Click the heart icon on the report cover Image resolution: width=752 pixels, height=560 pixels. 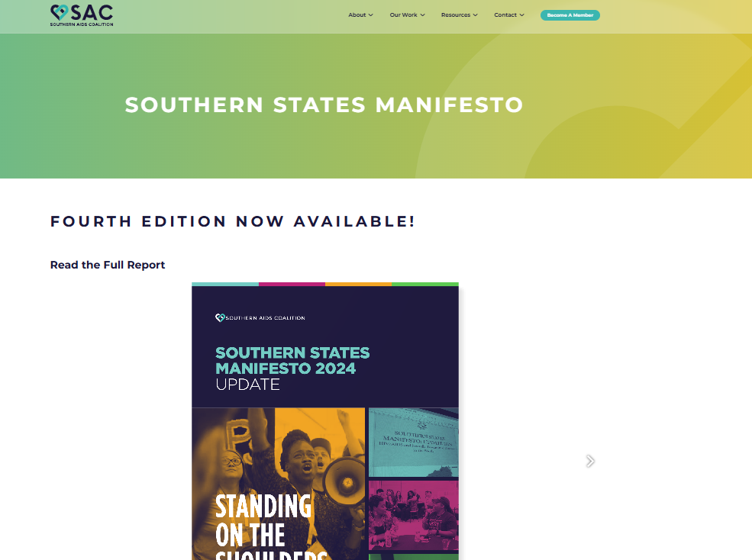[220, 317]
